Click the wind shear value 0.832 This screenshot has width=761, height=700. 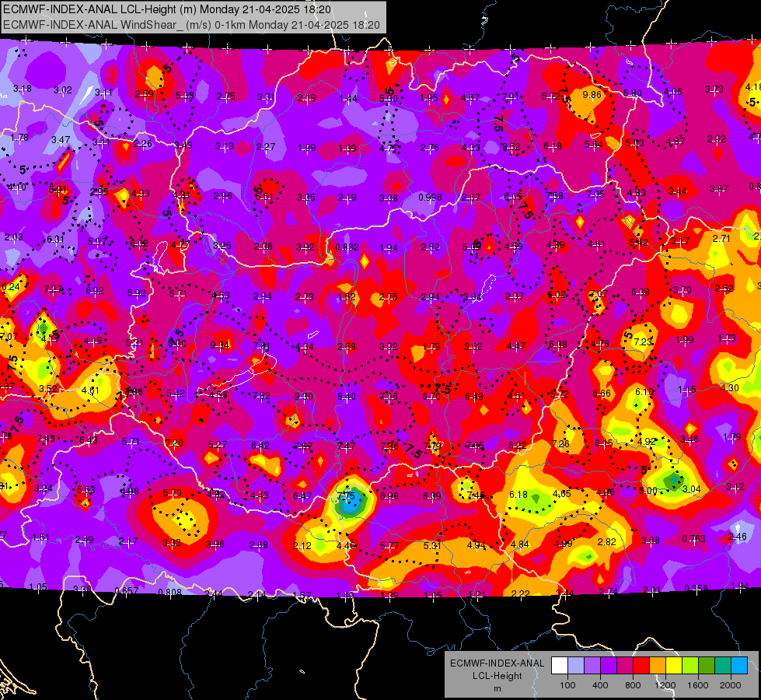(x=347, y=247)
